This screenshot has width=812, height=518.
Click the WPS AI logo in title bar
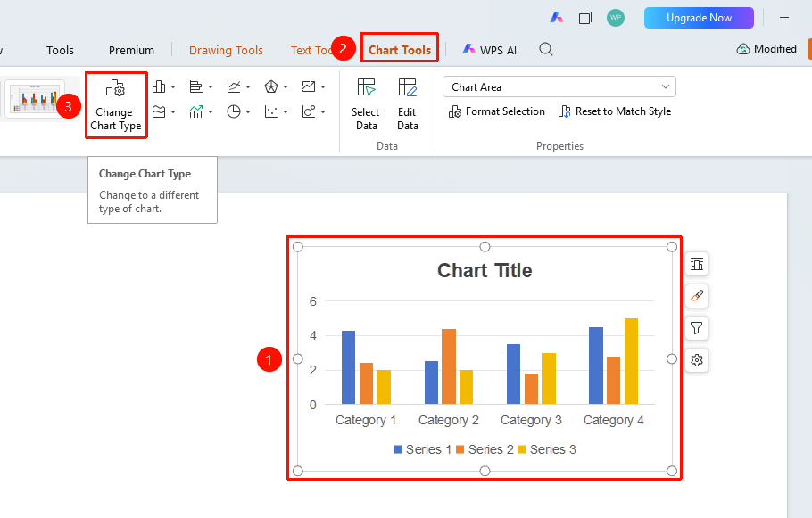557,18
